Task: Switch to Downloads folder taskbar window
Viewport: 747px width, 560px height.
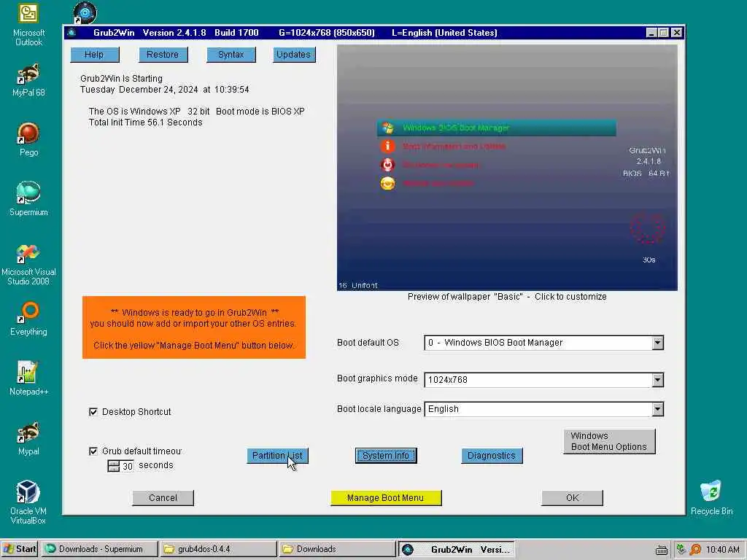Action: [337, 549]
